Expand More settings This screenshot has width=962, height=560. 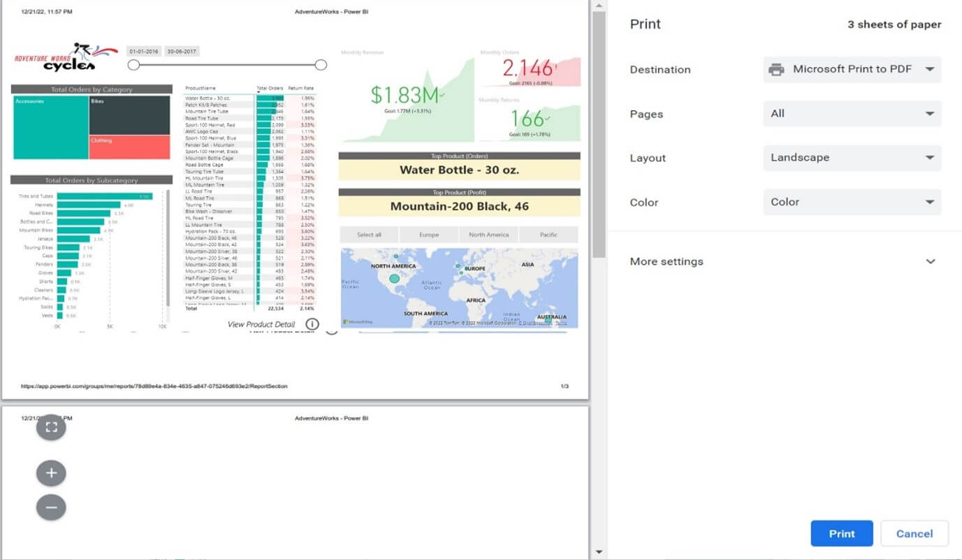[782, 261]
